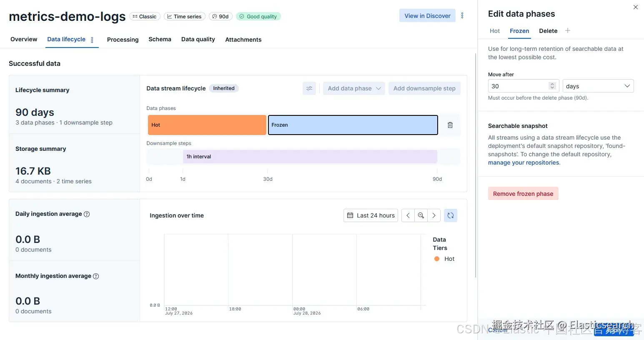This screenshot has height=340, width=644.
Task: Click the 90 days lifecycle value
Action: point(35,112)
